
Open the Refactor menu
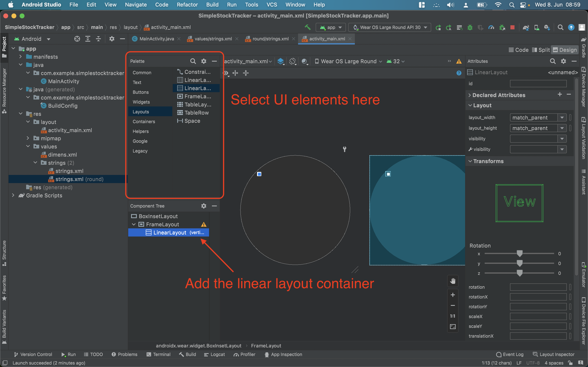click(187, 5)
